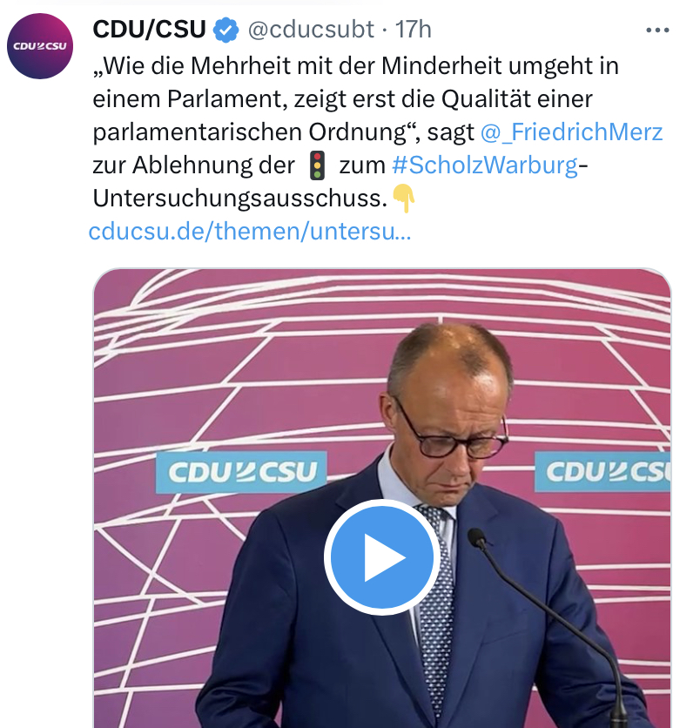Click the word Untersuchungsausschuss in the tweet
The height and width of the screenshot is (728, 700).
(240, 199)
